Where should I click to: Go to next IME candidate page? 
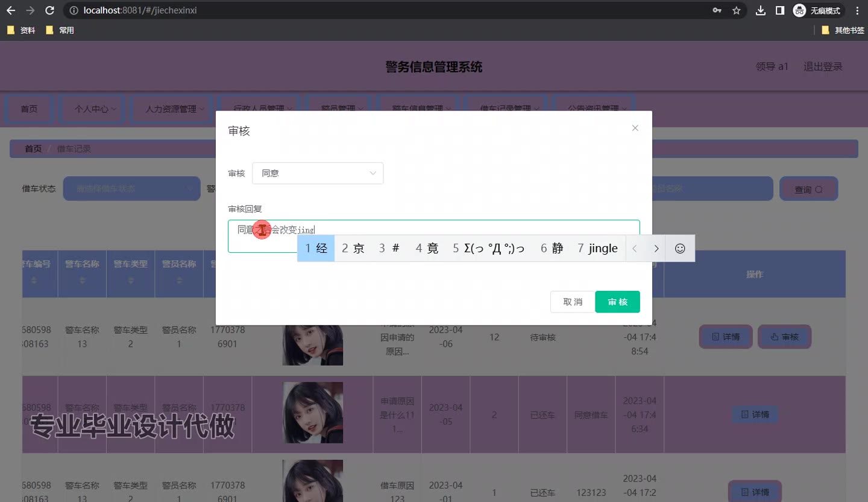click(656, 248)
